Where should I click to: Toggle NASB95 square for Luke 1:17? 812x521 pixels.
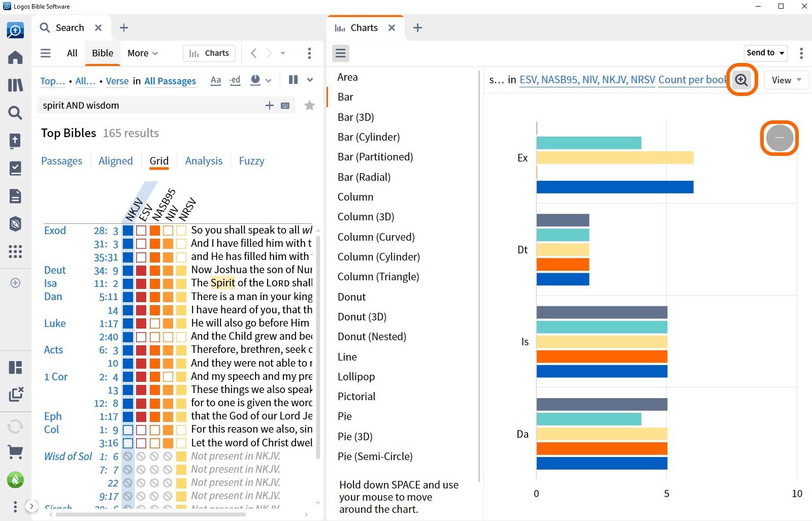[154, 323]
